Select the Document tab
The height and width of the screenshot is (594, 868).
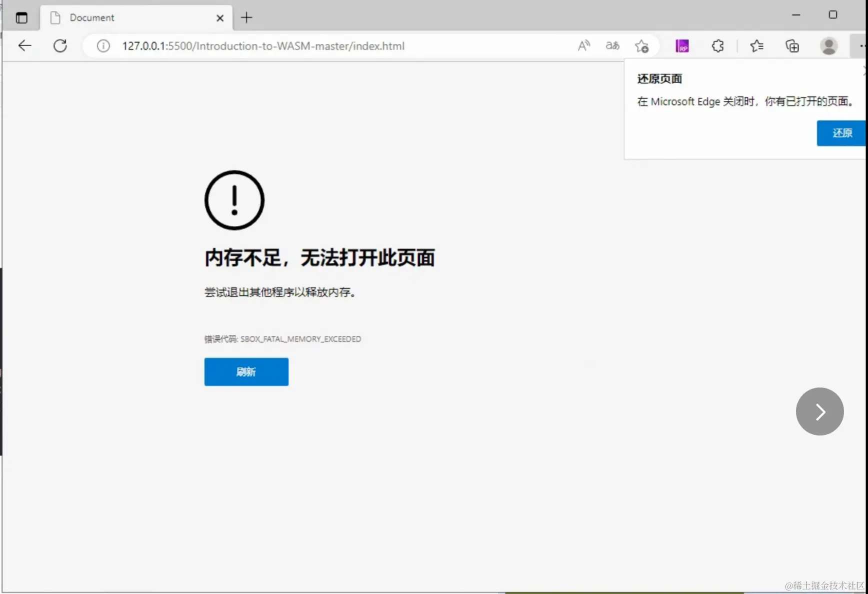point(136,18)
